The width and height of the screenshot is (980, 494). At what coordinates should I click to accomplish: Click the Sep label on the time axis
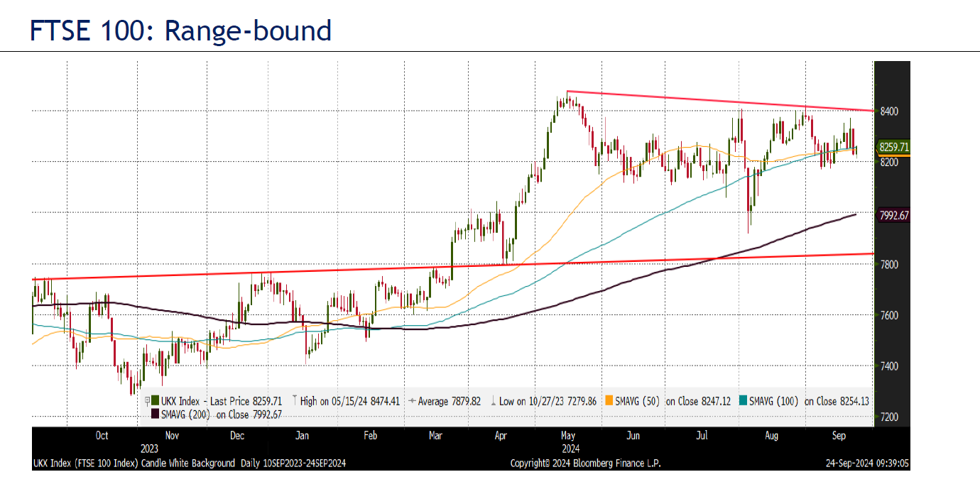point(838,435)
